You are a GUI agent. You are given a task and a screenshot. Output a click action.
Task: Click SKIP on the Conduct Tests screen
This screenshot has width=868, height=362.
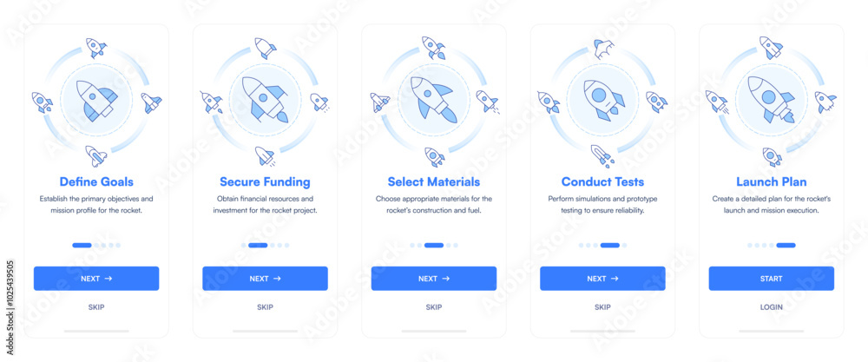coord(603,307)
